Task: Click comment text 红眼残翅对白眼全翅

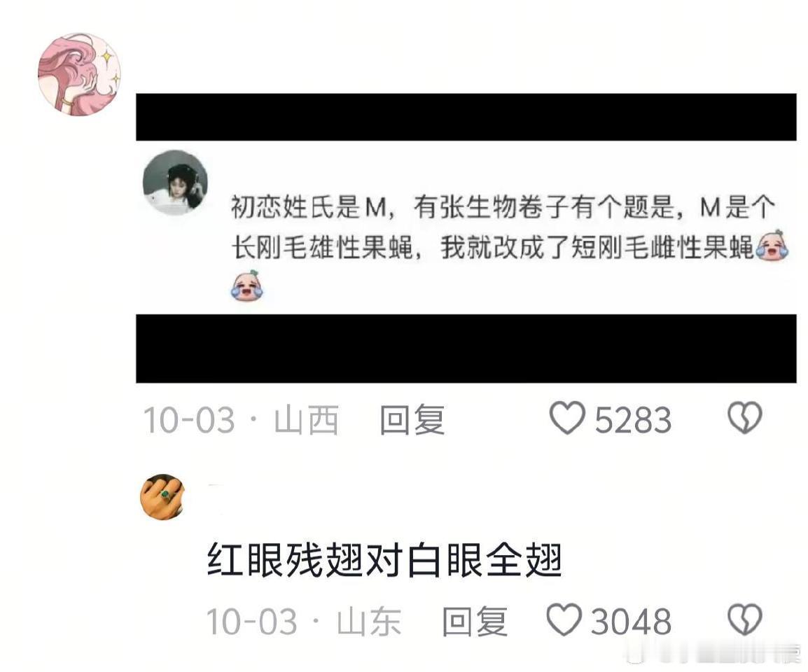Action: coord(384,560)
